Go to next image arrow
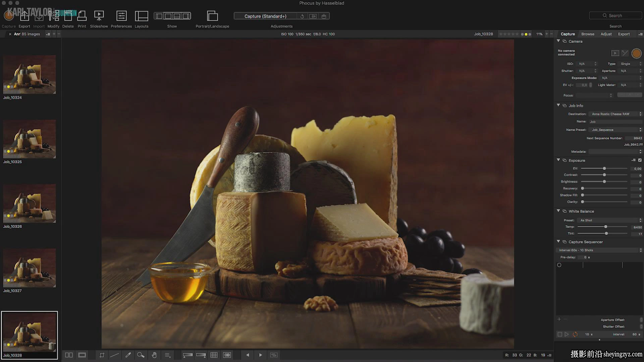 (x=261, y=355)
